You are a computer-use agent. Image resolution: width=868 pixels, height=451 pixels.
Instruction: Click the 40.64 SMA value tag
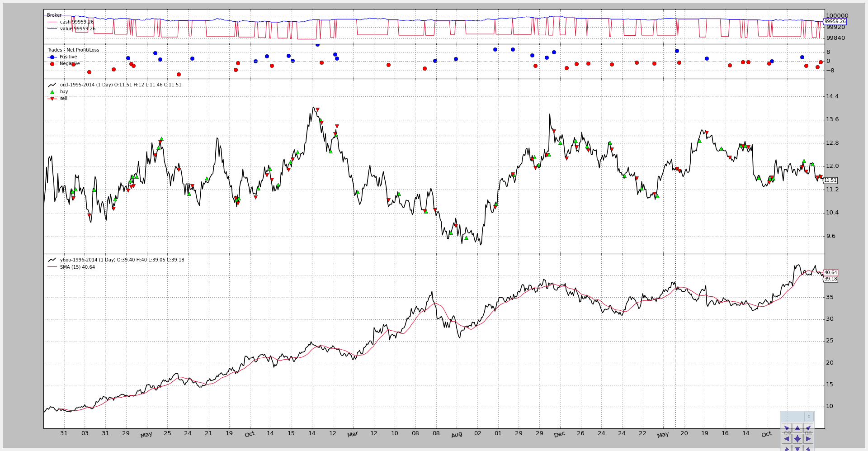[830, 273]
